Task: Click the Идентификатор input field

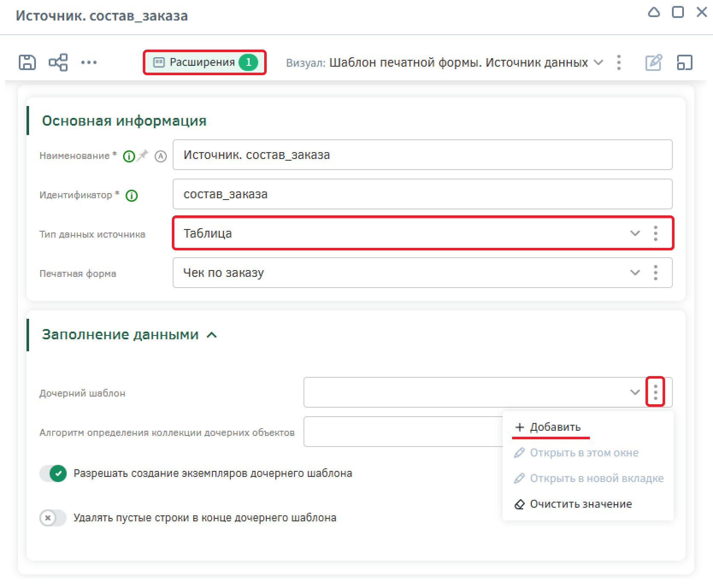Action: pos(422,194)
